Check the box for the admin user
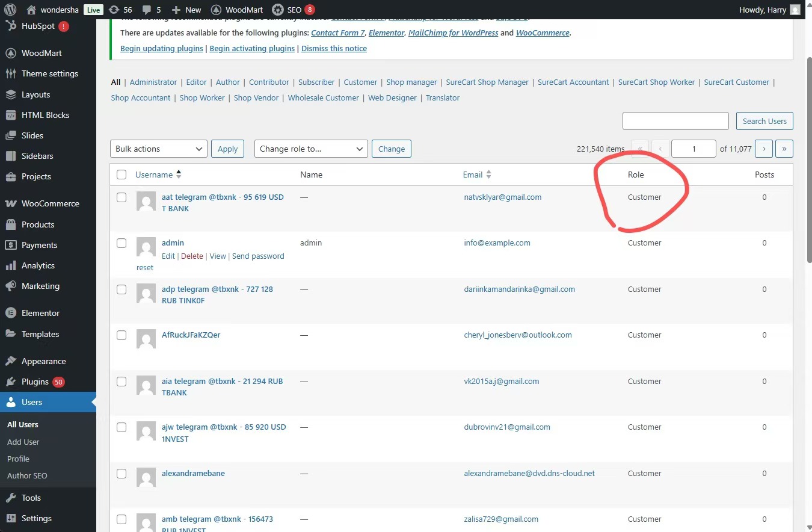Viewport: 812px width, 532px height. click(121, 243)
